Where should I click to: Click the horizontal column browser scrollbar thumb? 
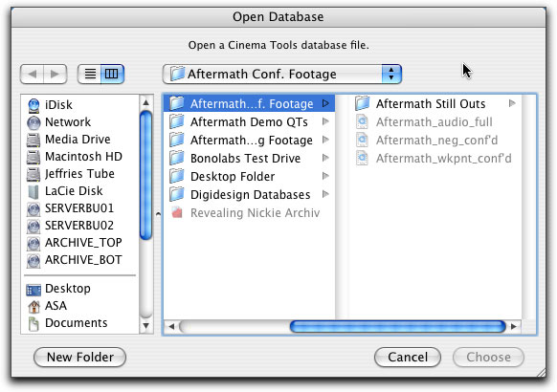[398, 326]
